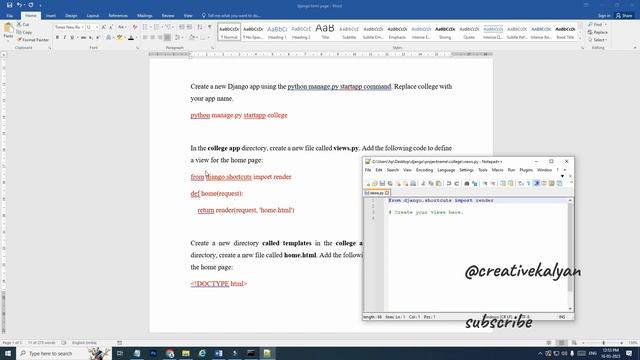Viewport: 640px width, 360px height.
Task: Click Grow Font size icon
Action: [x=104, y=27]
